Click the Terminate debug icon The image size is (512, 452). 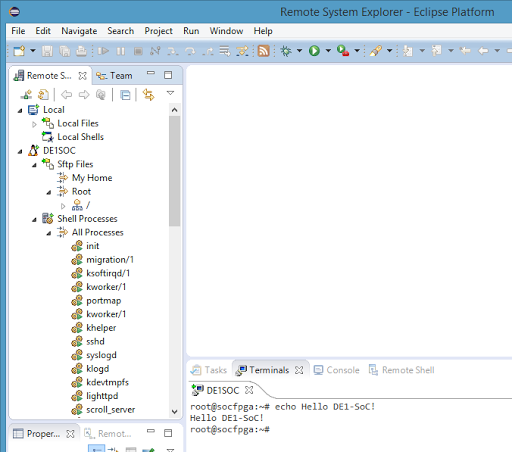138,51
